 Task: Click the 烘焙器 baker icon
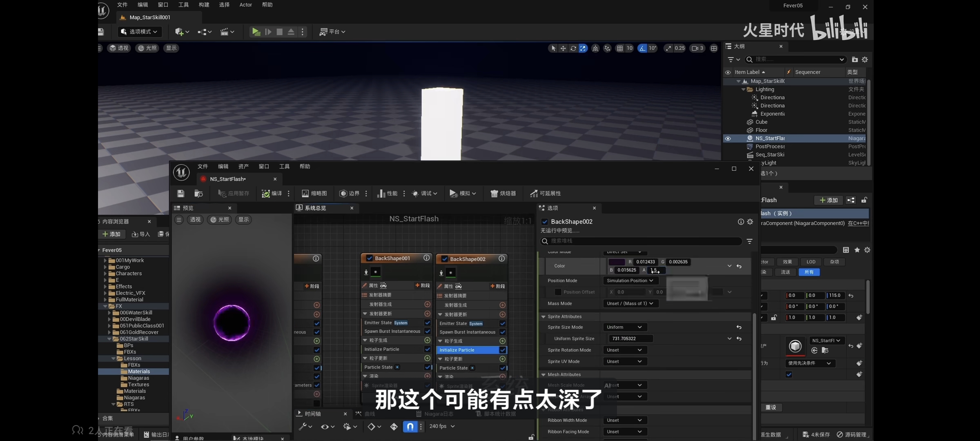tap(494, 194)
